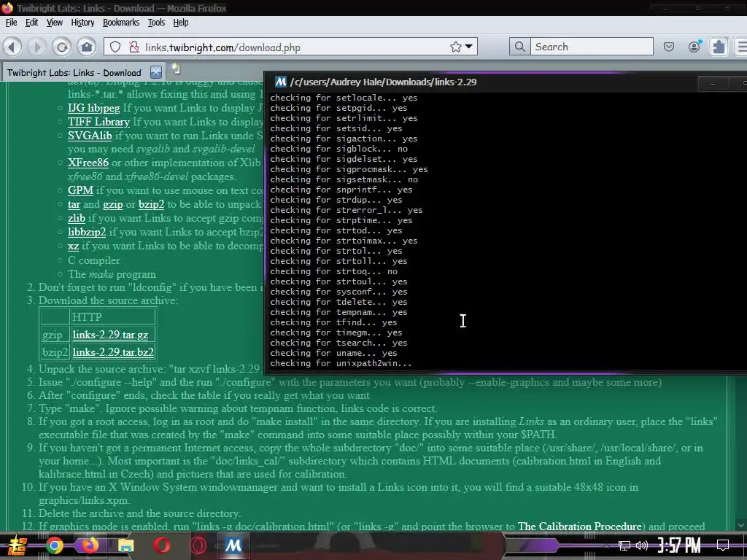747x560 pixels.
Task: Focus the Firefox Search field
Action: 592,47
